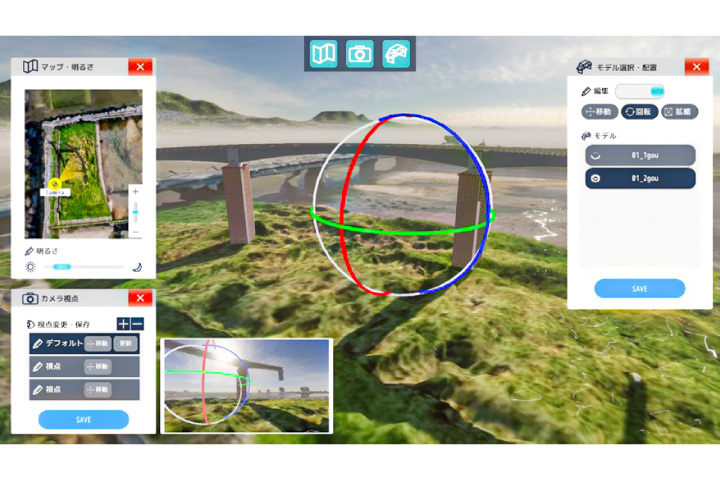Open the map panel from top toolbar

[x=323, y=54]
